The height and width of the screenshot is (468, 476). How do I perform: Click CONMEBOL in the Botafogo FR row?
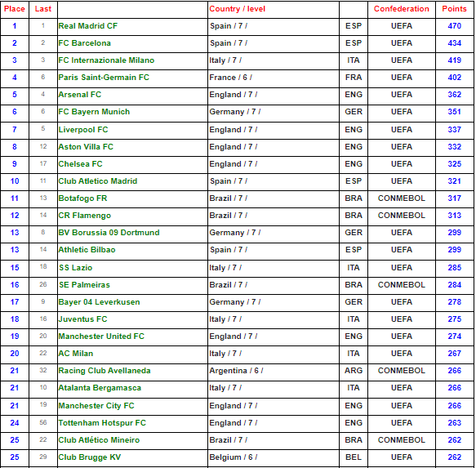coord(402,198)
